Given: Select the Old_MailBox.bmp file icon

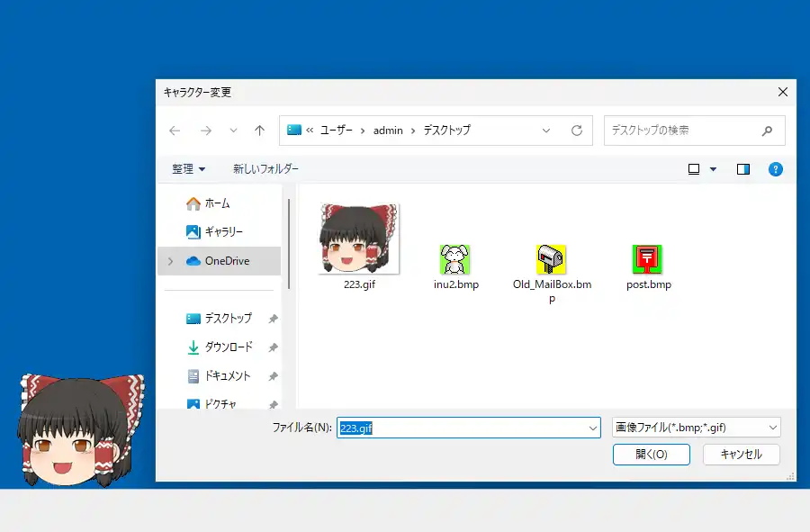Looking at the screenshot, I should 551,259.
